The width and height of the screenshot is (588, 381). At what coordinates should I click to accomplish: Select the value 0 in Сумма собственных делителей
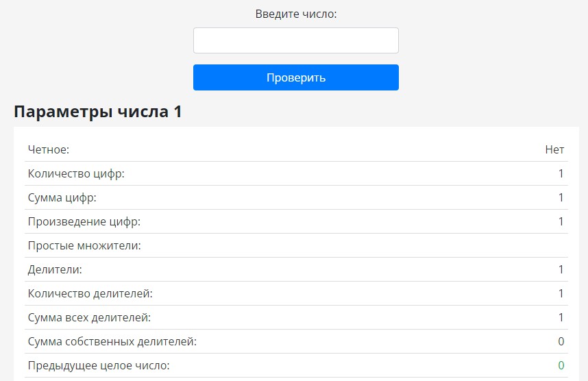point(561,342)
